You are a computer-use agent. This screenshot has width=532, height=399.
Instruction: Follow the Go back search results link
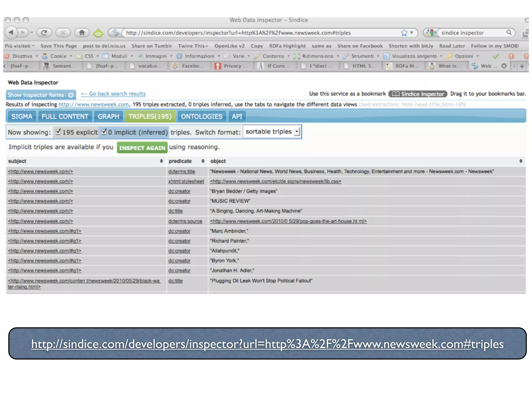coord(113,94)
